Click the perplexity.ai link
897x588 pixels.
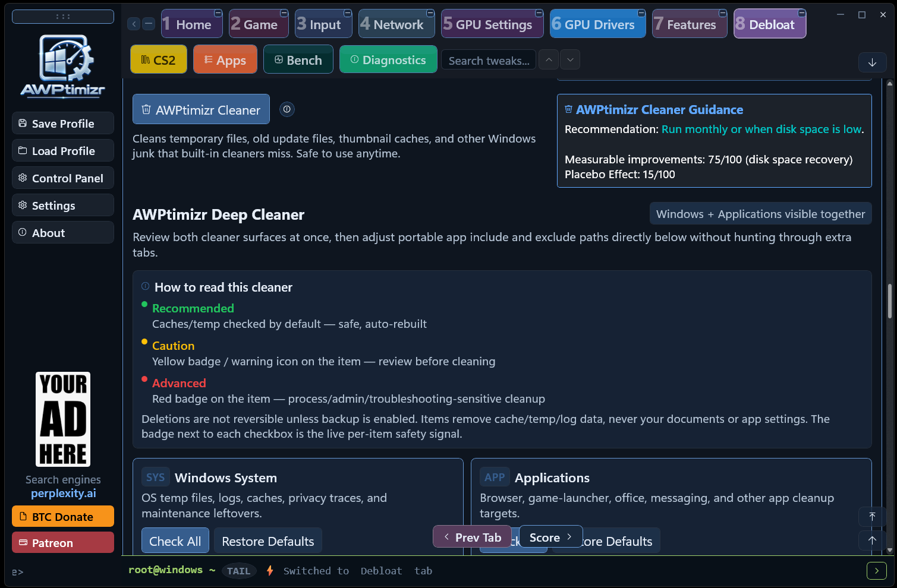click(x=63, y=494)
